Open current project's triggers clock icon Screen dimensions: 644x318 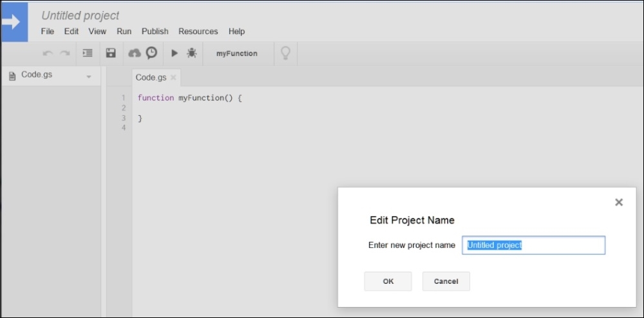(151, 53)
